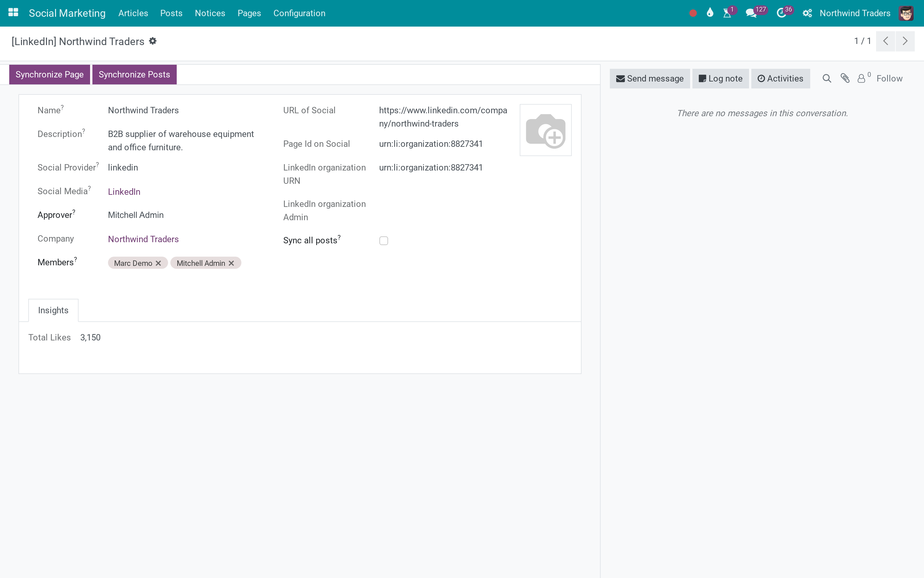924x578 pixels.
Task: Open the Pages menu
Action: pyautogui.click(x=249, y=13)
